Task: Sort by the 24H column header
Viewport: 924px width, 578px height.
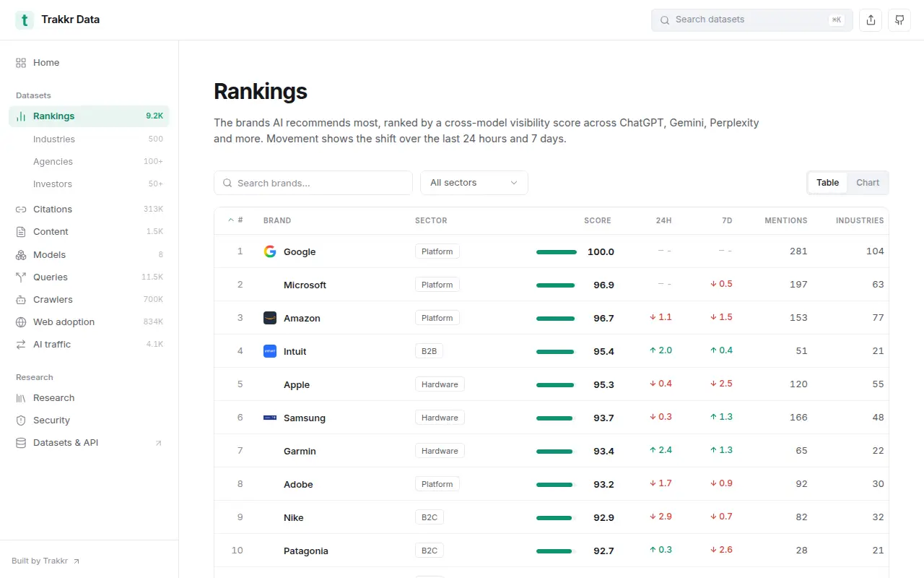Action: [x=663, y=220]
